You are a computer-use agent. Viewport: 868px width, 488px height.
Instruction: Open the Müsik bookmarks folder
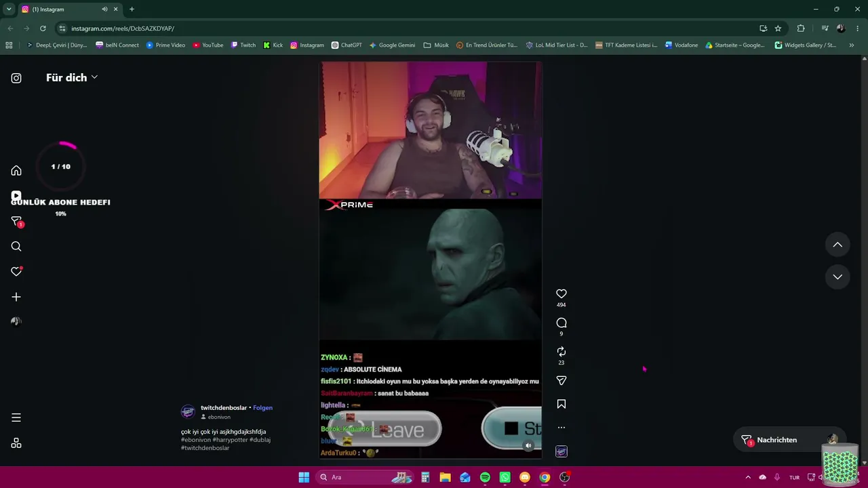[x=436, y=45]
